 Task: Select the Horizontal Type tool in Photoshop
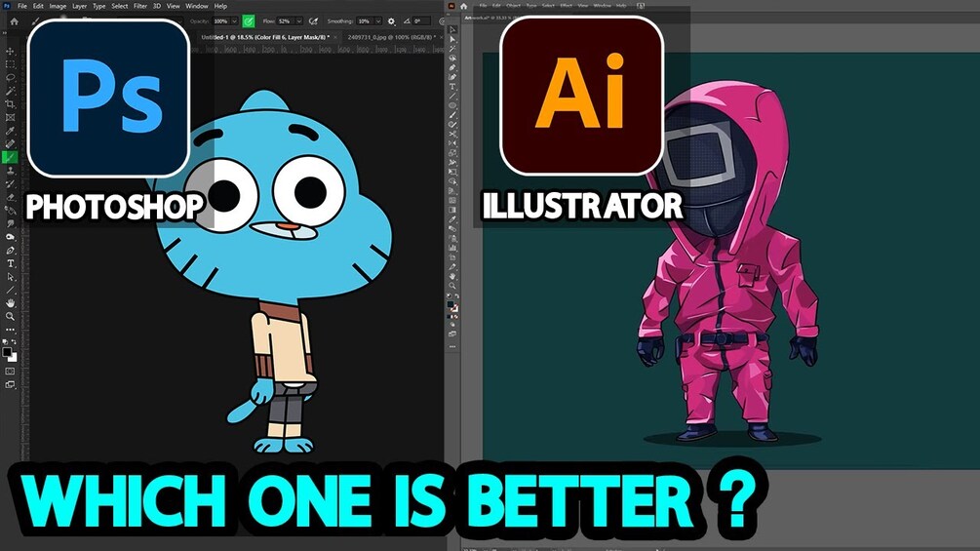[10, 263]
